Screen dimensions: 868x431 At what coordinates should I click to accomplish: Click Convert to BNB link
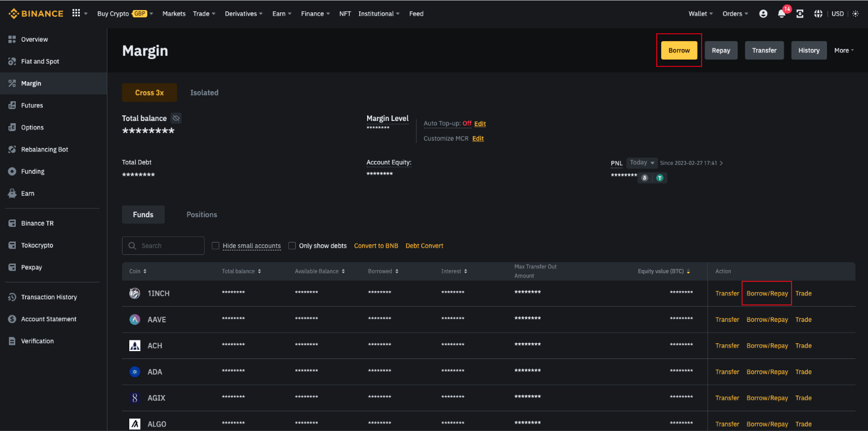pyautogui.click(x=376, y=246)
